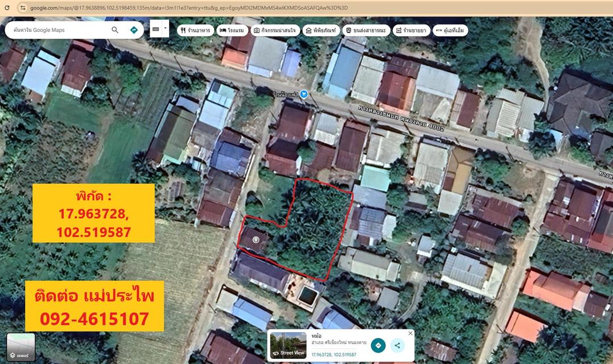Screen dimensions: 613x364
Task: Open Street View for หม้อ thumbnail
Action: tap(289, 344)
